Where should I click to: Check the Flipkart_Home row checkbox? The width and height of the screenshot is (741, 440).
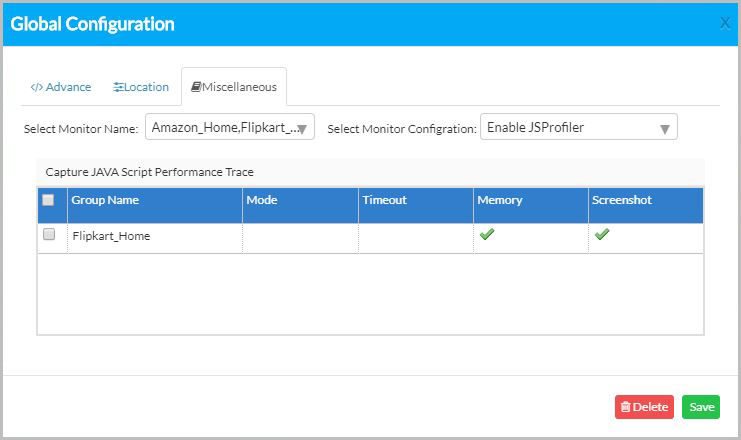49,234
